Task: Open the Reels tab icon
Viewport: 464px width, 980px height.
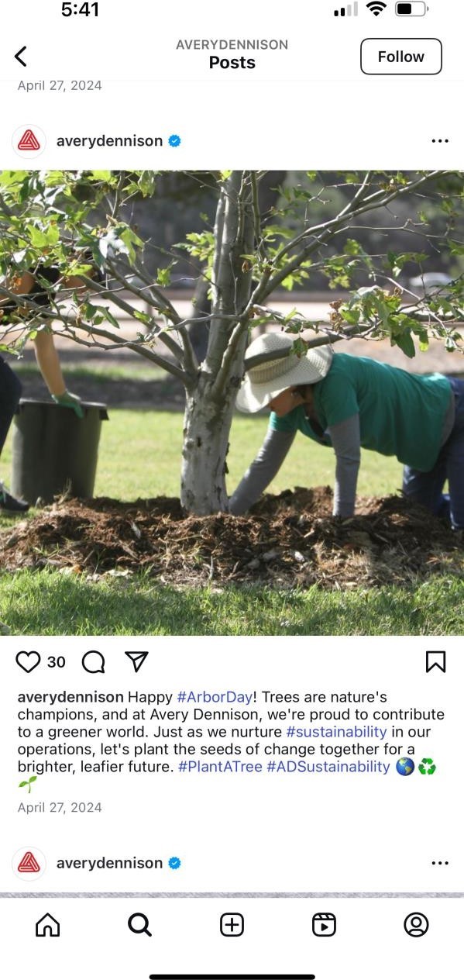Action: pyautogui.click(x=324, y=924)
